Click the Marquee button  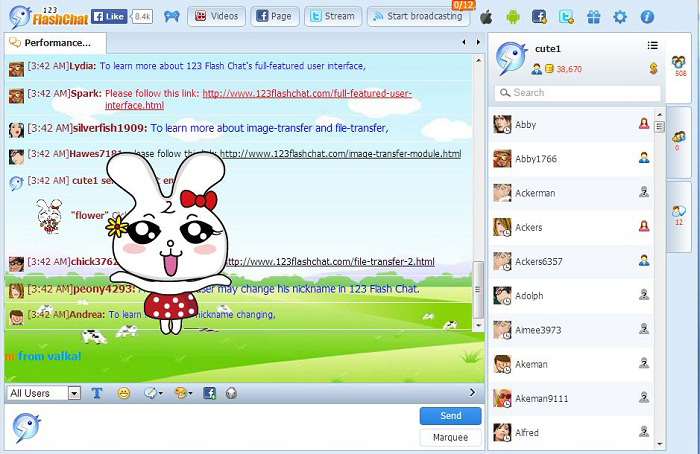click(450, 437)
